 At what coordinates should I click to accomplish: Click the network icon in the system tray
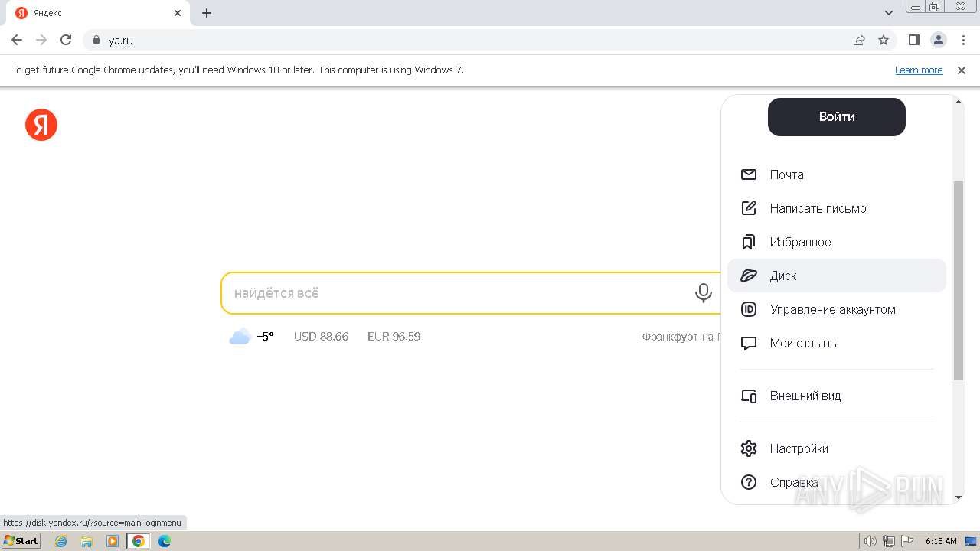[x=889, y=541]
